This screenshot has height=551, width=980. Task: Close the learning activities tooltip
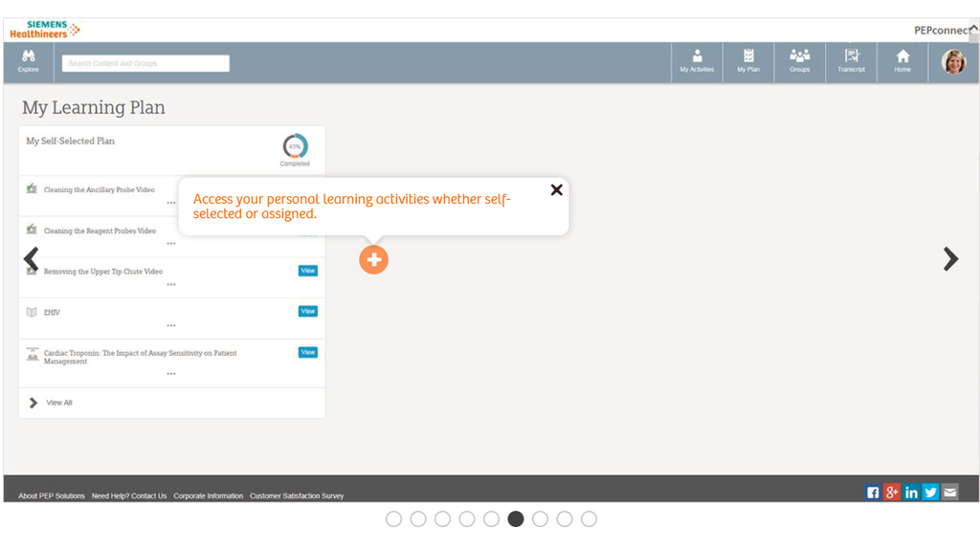click(556, 189)
